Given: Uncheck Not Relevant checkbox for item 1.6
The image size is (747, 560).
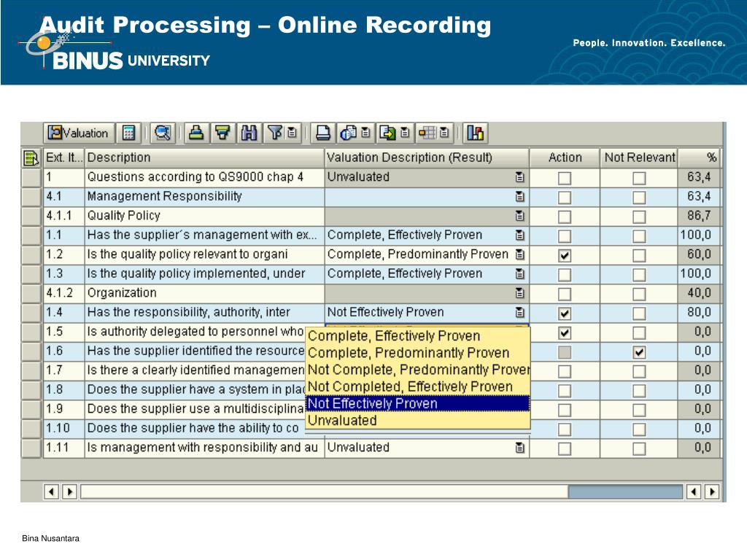Looking at the screenshot, I should click(639, 352).
